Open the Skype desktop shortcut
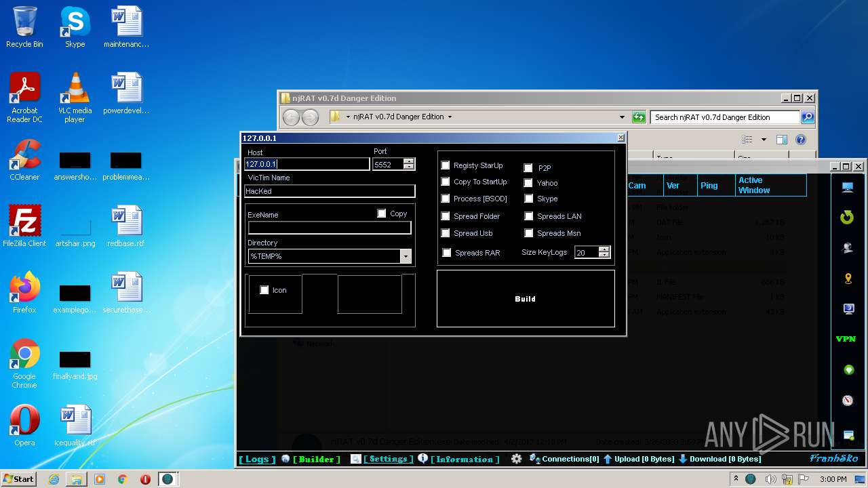 (75, 27)
